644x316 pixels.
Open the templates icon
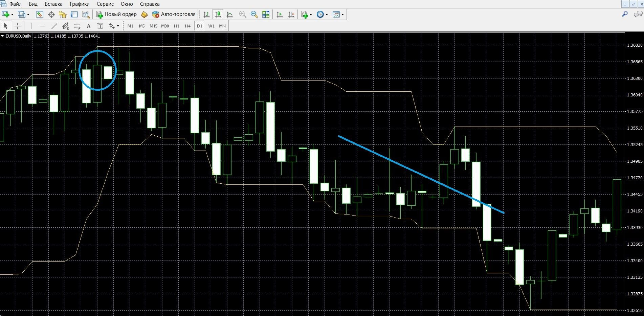coord(336,14)
